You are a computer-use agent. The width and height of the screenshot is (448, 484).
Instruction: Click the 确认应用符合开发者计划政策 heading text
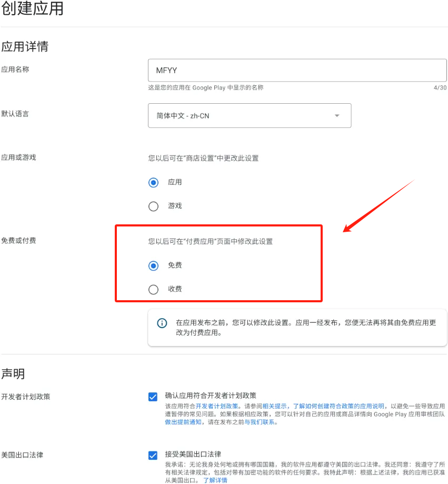pyautogui.click(x=211, y=396)
